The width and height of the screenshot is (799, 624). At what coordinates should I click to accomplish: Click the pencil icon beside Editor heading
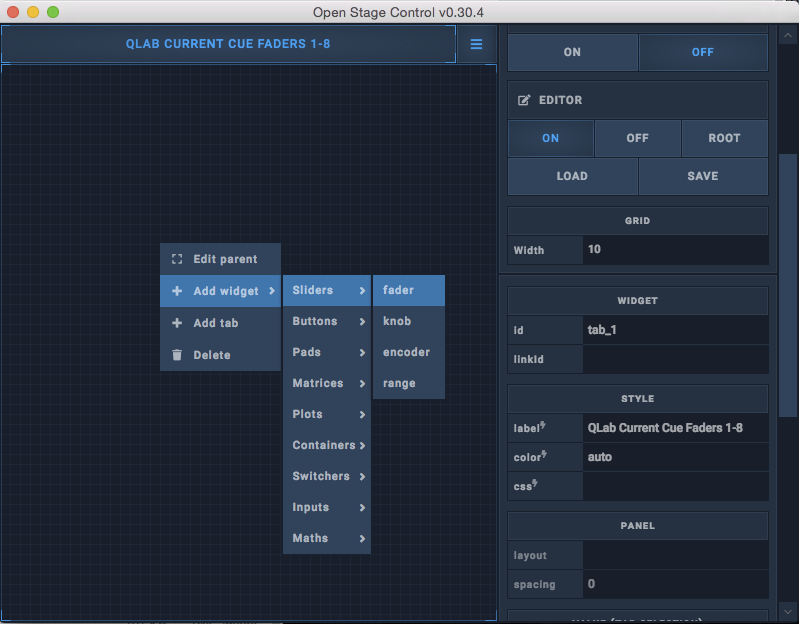click(524, 100)
